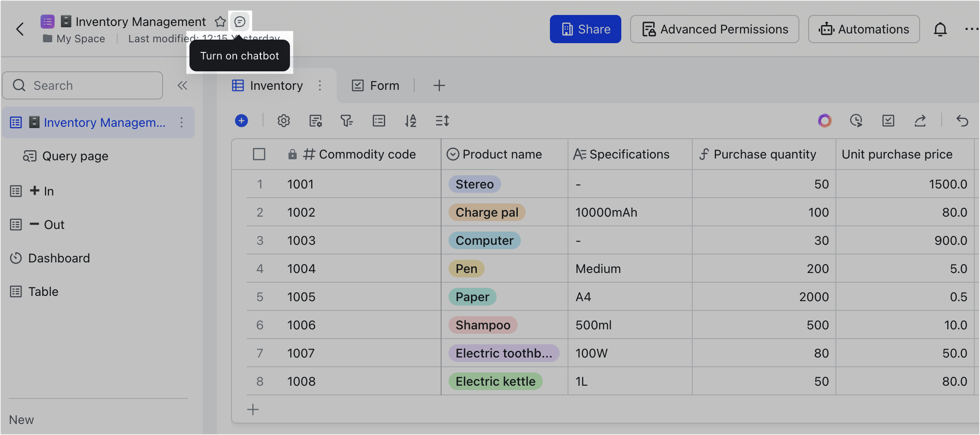
Task: Open Dashboard in the sidebar
Action: (59, 258)
